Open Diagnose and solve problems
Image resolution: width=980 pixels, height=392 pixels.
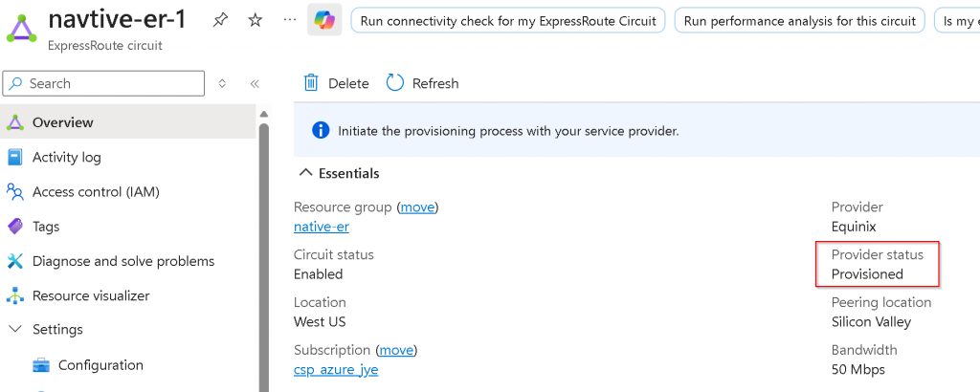coord(122,261)
